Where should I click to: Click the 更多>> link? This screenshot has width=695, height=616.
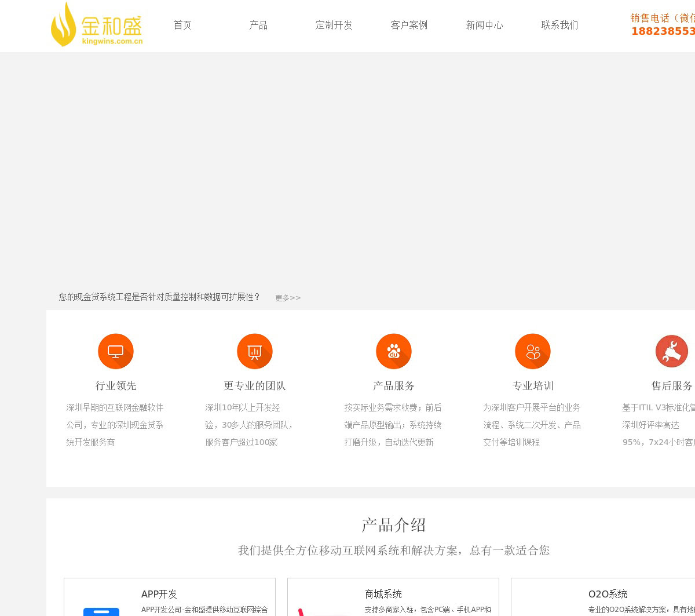click(288, 298)
